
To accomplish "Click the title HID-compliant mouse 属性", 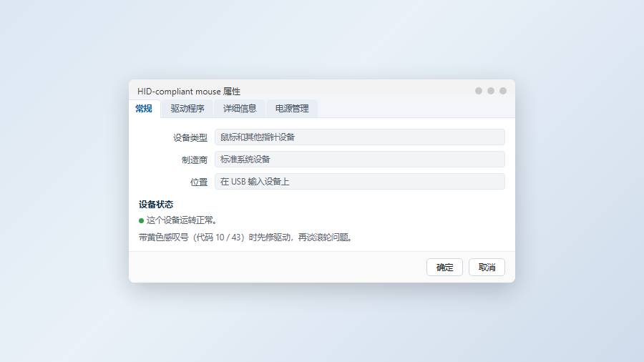I will pyautogui.click(x=189, y=91).
